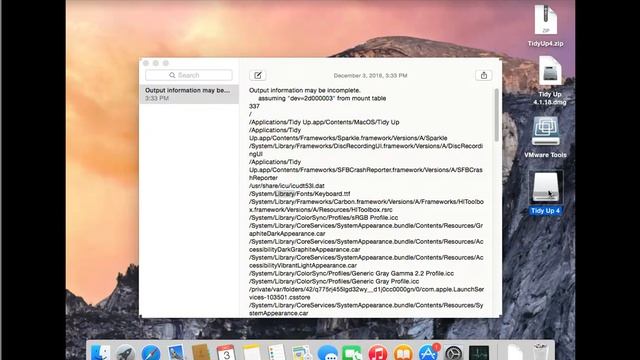Close the Notes window
Screen dimensions: 640x360
tap(146, 63)
